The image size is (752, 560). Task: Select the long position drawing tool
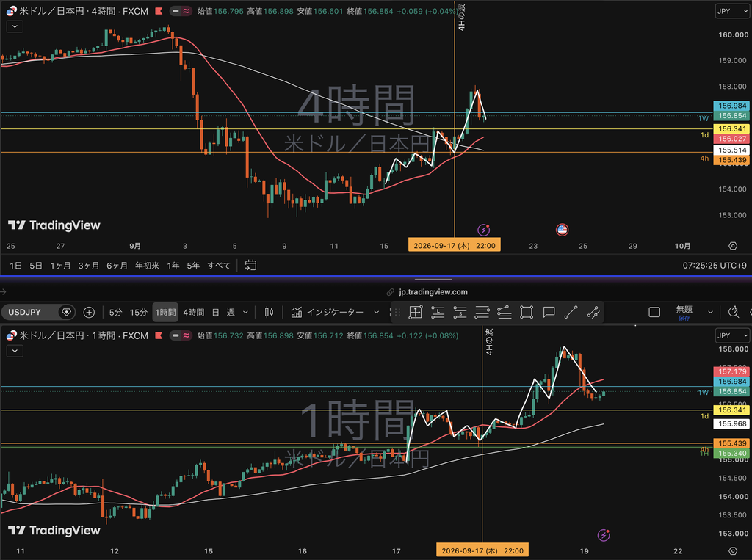point(438,312)
